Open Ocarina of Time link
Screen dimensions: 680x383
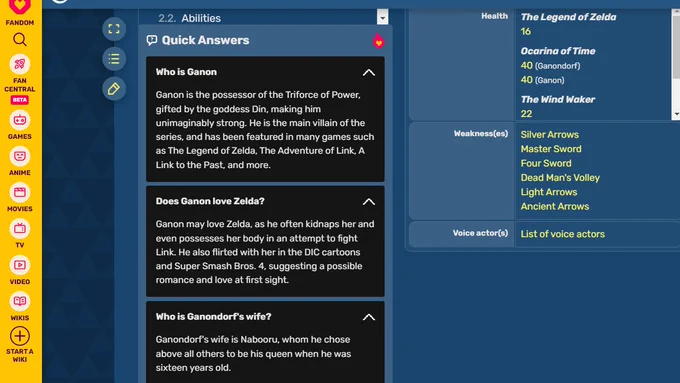point(558,51)
